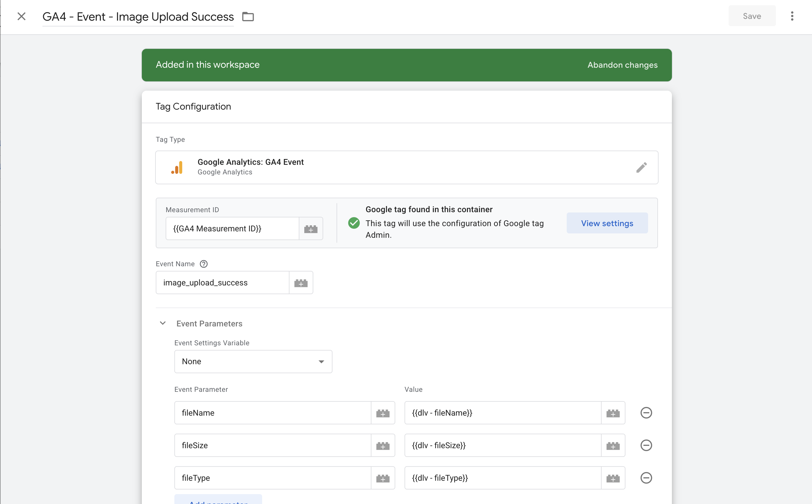Click the Save button
The height and width of the screenshot is (504, 812).
pyautogui.click(x=752, y=16)
